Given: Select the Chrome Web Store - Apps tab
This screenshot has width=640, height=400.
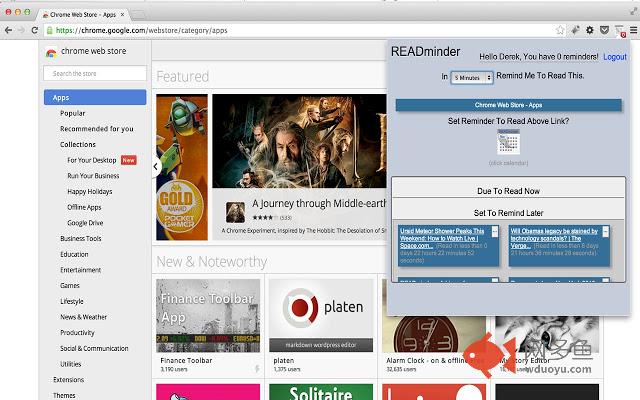Looking at the screenshot, I should click(x=83, y=15).
